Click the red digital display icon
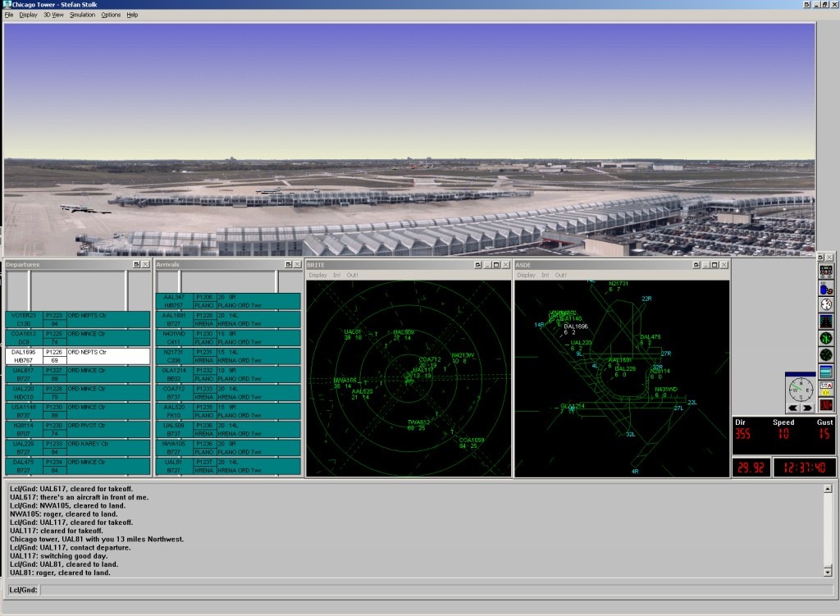The image size is (840, 616). click(x=825, y=404)
